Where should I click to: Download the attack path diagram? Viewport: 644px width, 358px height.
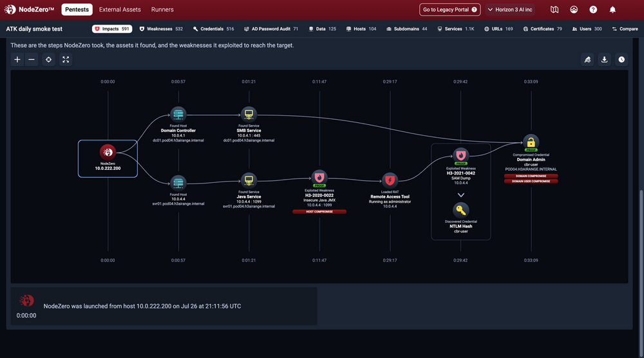tap(605, 59)
